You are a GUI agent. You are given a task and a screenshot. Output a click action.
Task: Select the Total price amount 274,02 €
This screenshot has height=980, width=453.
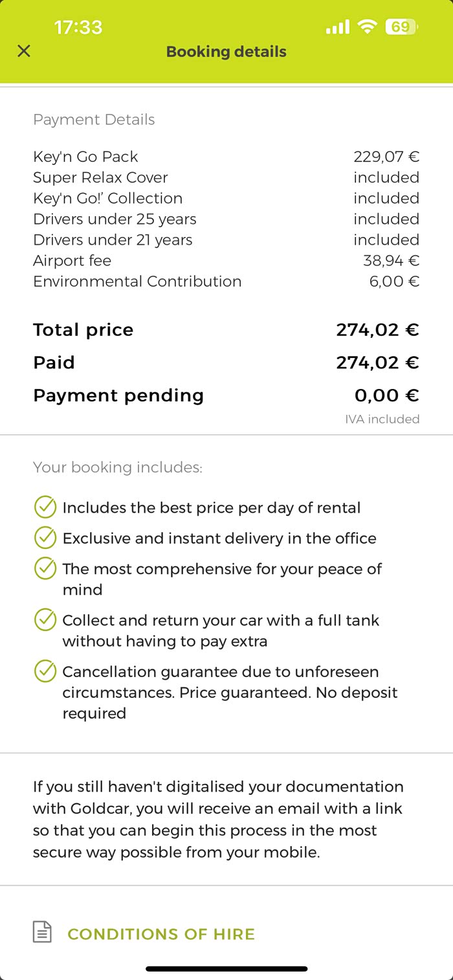point(377,330)
